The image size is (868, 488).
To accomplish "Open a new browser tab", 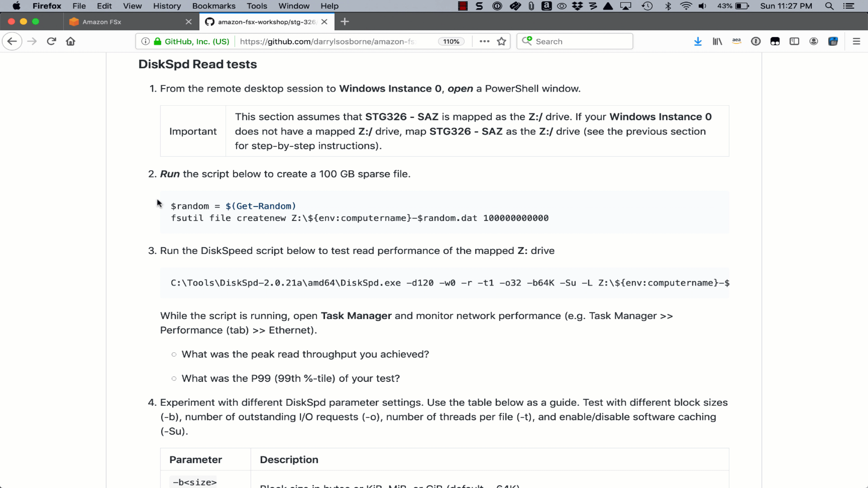I will click(x=344, y=21).
